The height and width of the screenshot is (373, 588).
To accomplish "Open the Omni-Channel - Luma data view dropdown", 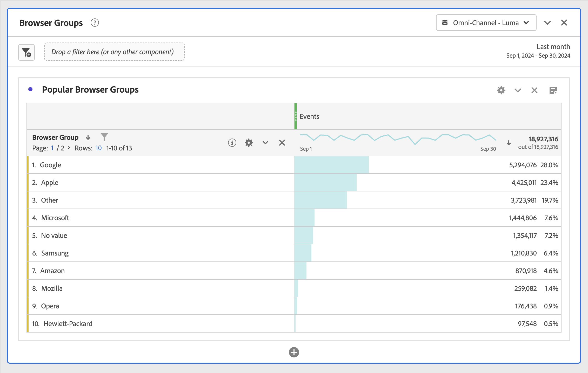I will click(486, 23).
